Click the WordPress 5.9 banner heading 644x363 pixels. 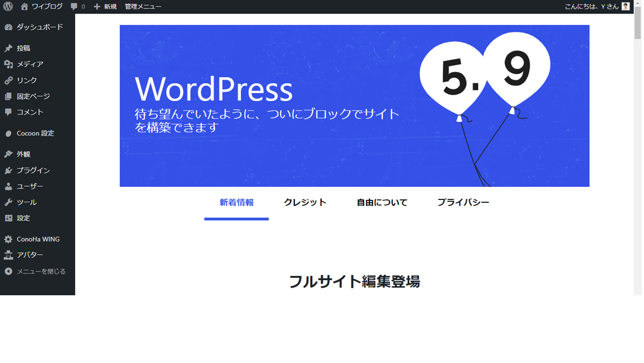[214, 89]
